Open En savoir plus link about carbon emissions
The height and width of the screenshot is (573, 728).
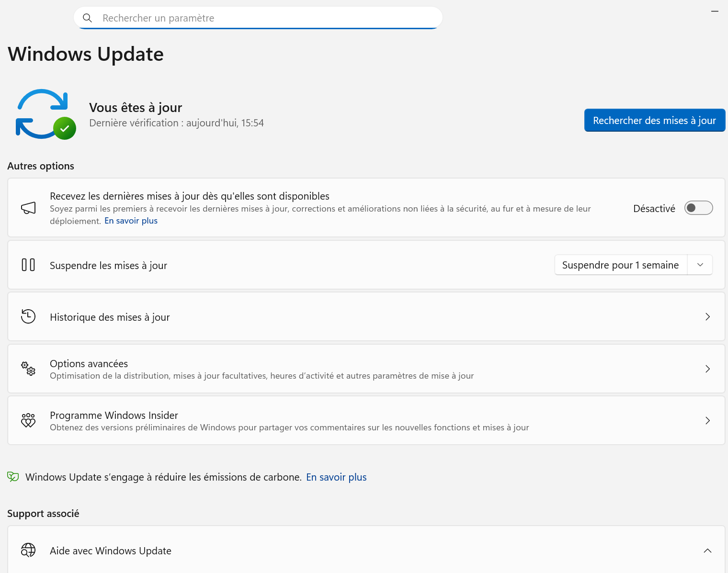(336, 477)
